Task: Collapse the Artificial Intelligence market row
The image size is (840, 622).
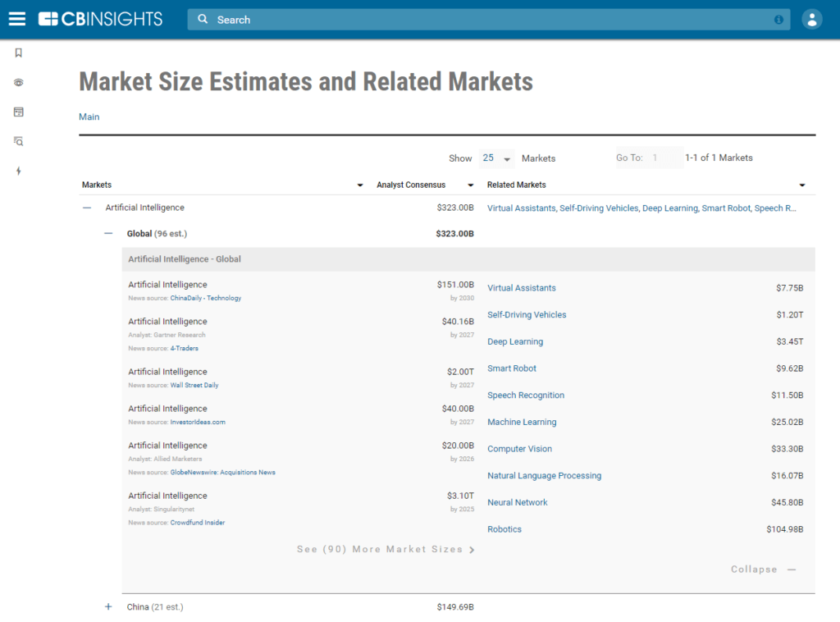Action: (x=87, y=208)
